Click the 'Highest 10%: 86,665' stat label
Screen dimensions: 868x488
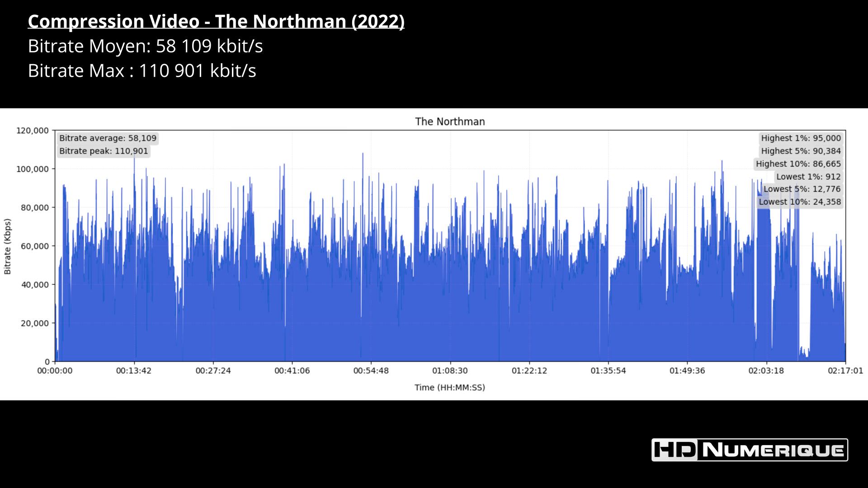click(798, 164)
